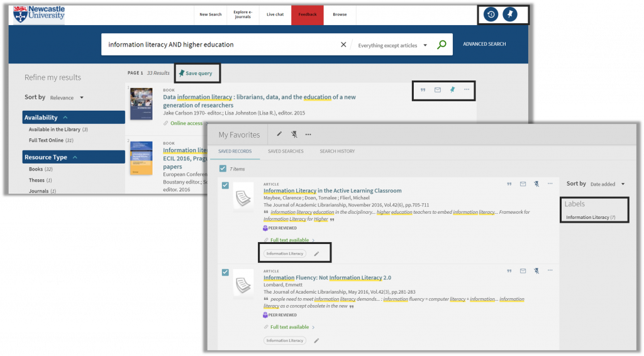644x356 pixels.
Task: Clear the search box with X icon
Action: [x=343, y=45]
